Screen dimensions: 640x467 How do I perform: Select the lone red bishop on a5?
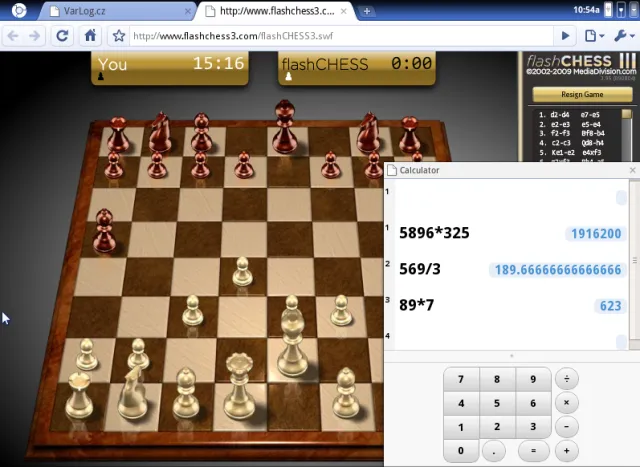pos(104,230)
